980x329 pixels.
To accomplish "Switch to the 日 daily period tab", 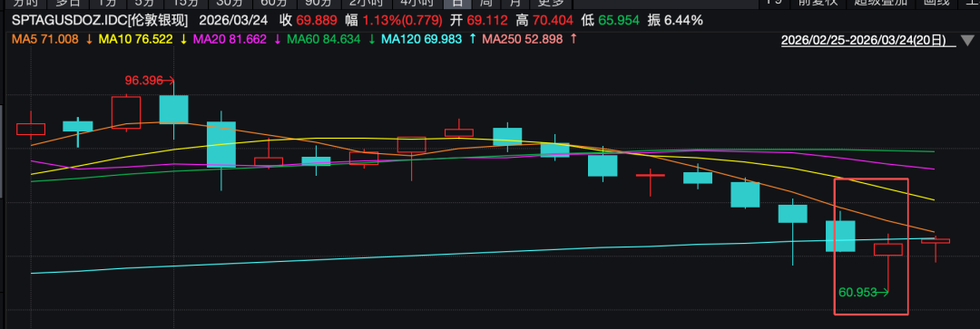I will [457, 3].
